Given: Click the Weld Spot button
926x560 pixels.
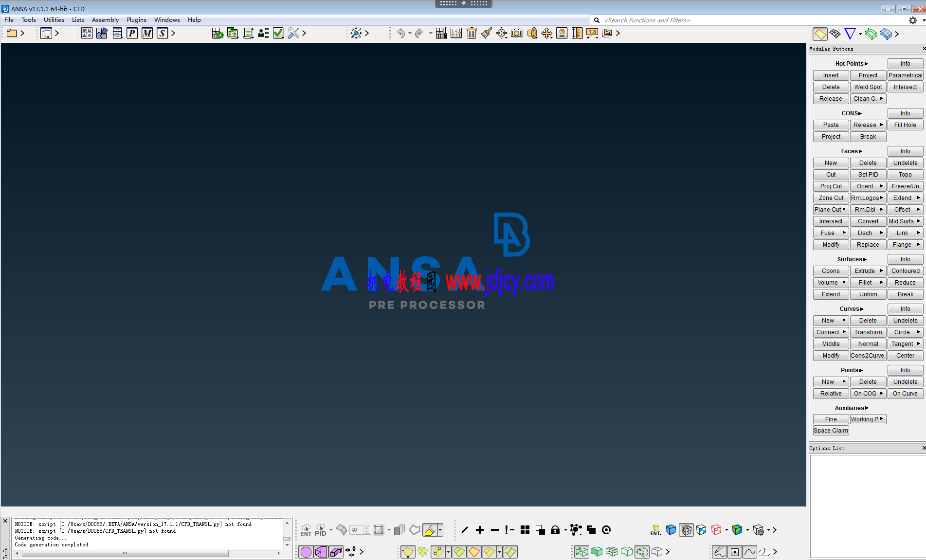Looking at the screenshot, I should pos(868,87).
